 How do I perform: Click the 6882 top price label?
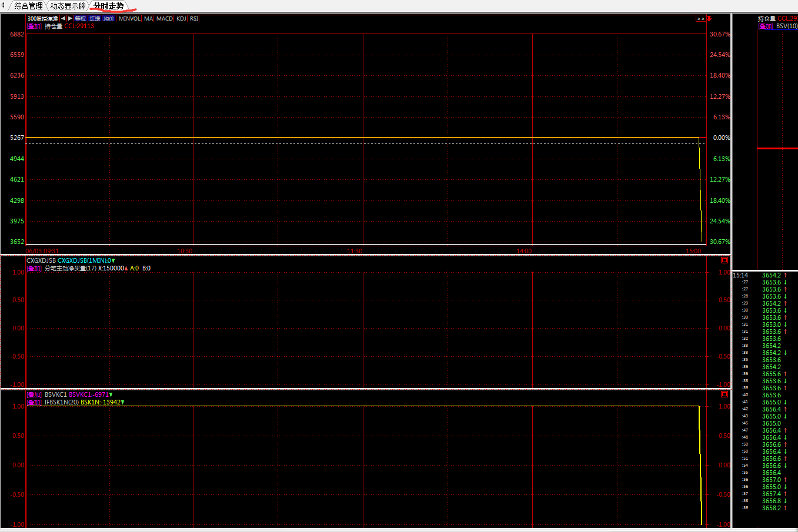pyautogui.click(x=17, y=34)
